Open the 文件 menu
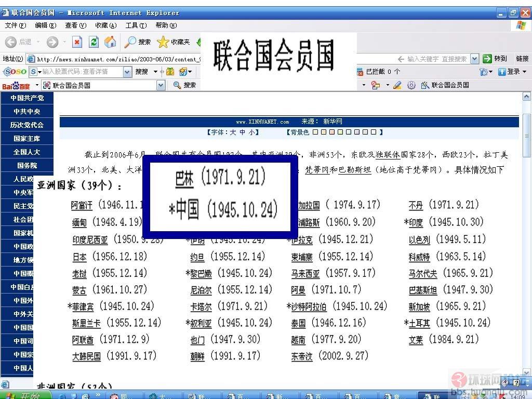Viewport: 532px width, 399px height. 15,25
